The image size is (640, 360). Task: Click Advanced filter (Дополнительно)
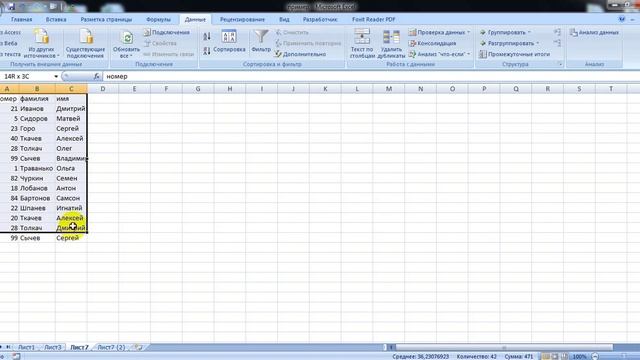tap(300, 54)
